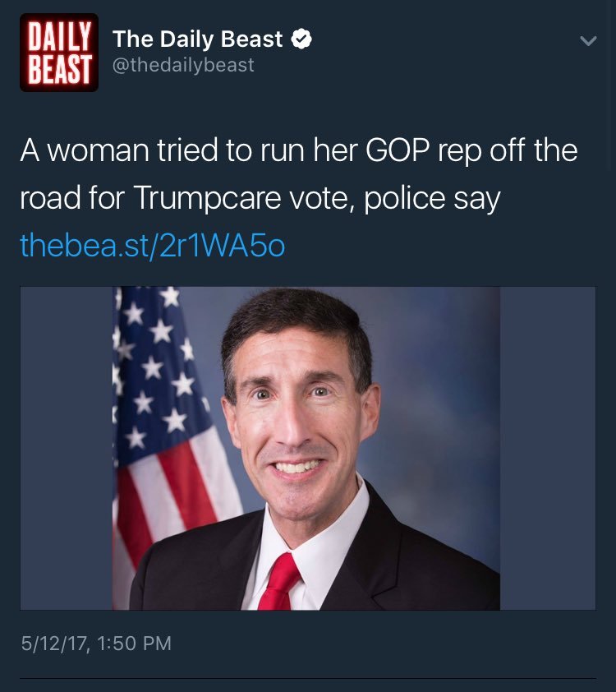Tap the red tie in the photo
Image resolution: width=616 pixels, height=692 pixels.
pos(279,582)
